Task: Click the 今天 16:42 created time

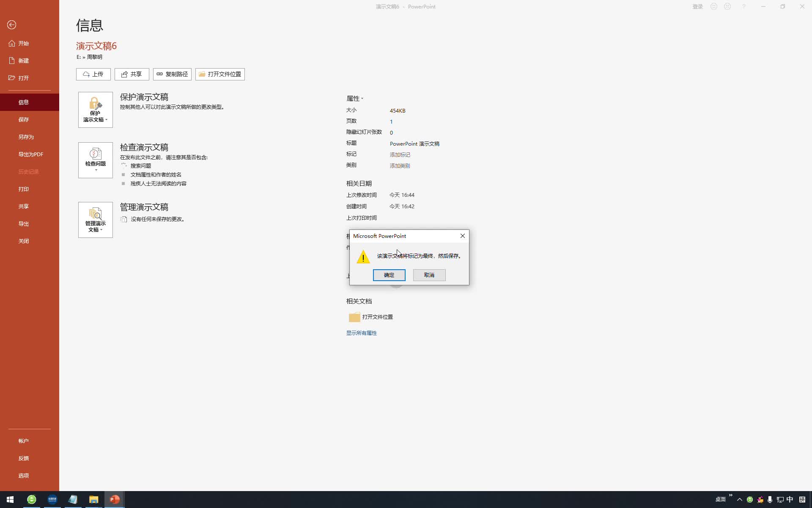Action: point(402,207)
